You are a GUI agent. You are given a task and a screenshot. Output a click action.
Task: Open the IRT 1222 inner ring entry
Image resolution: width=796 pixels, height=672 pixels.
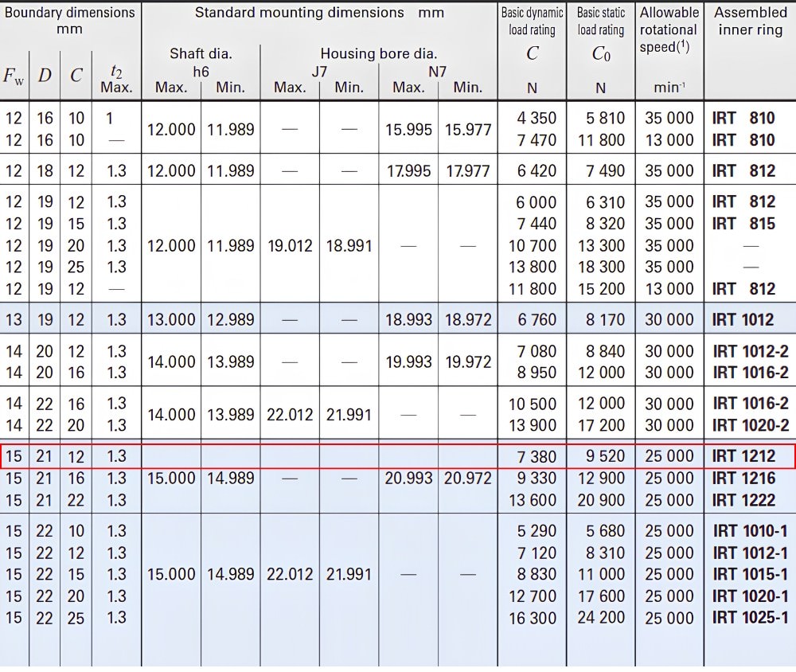pos(743,500)
